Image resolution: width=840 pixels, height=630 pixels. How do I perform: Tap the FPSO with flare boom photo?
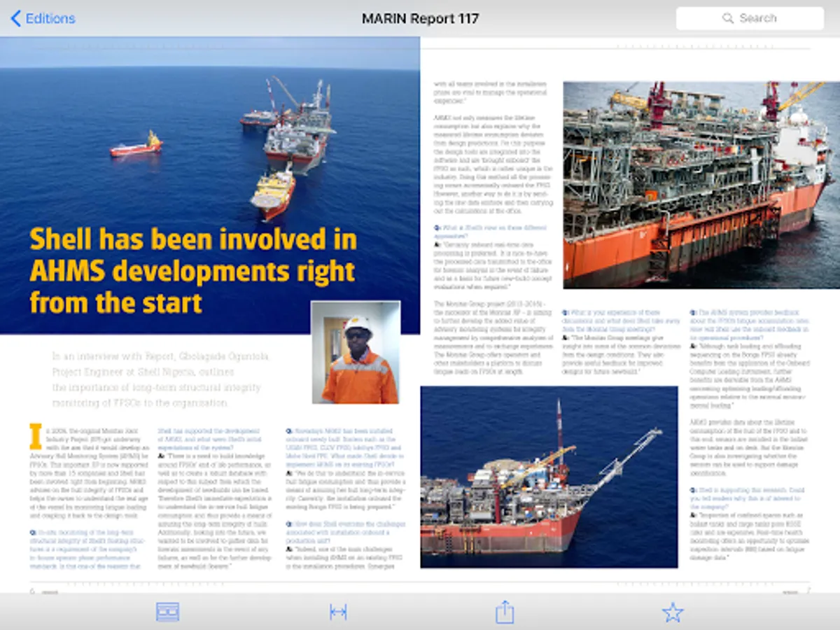pyautogui.click(x=549, y=477)
